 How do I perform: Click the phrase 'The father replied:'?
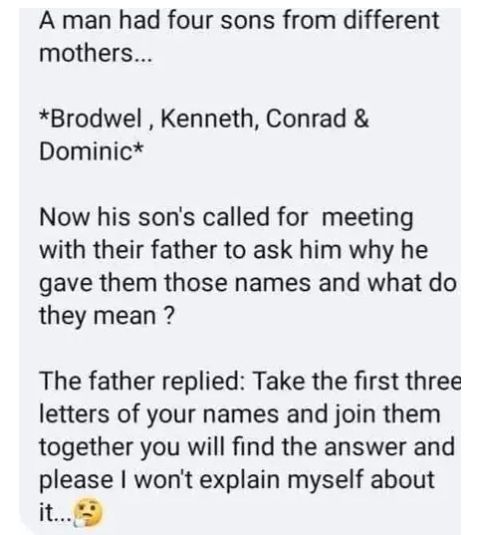tap(142, 381)
